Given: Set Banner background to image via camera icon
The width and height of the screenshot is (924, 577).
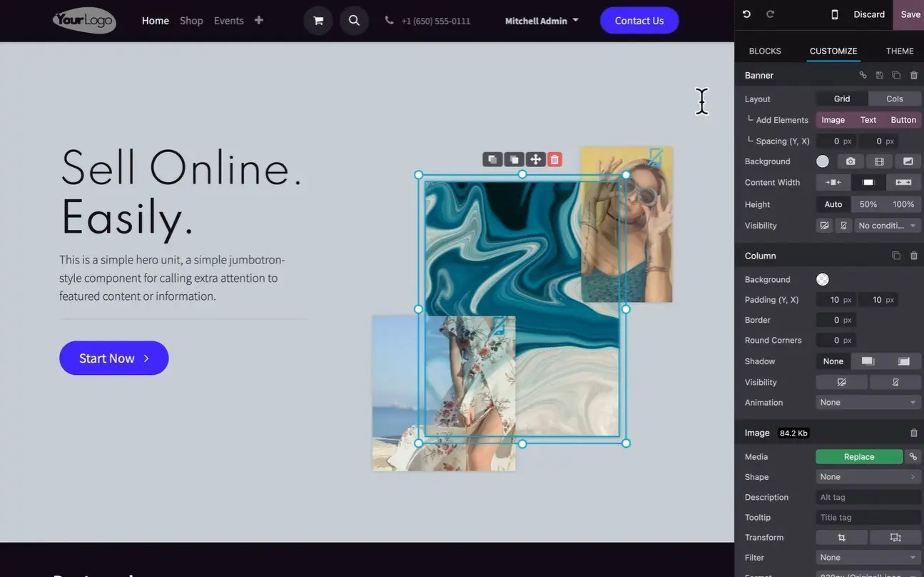Looking at the screenshot, I should tap(851, 161).
